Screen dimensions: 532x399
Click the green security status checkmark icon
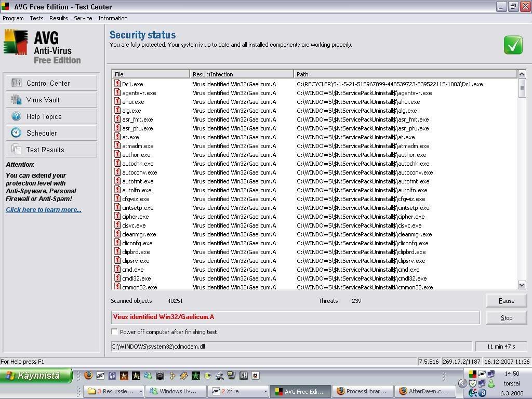coord(513,45)
